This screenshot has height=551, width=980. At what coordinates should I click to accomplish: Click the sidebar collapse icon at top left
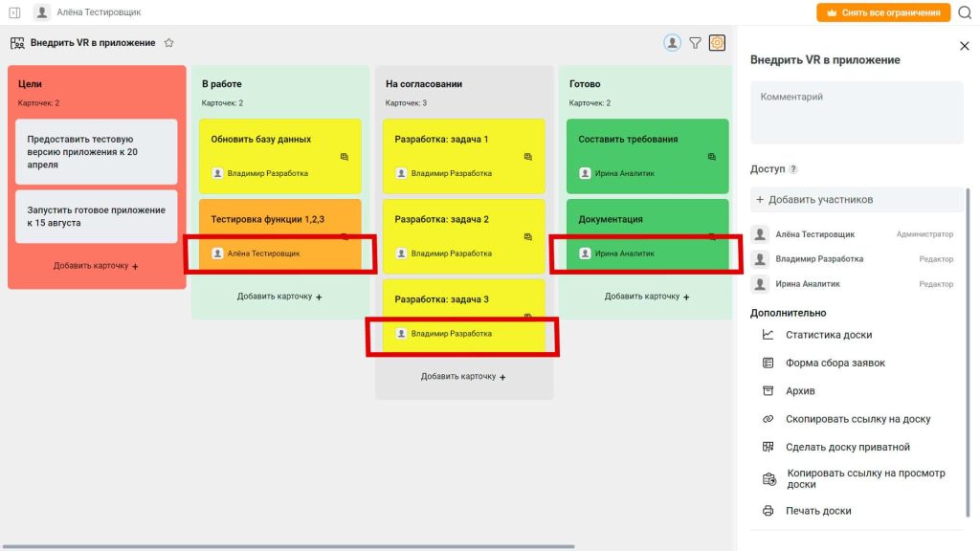[14, 12]
